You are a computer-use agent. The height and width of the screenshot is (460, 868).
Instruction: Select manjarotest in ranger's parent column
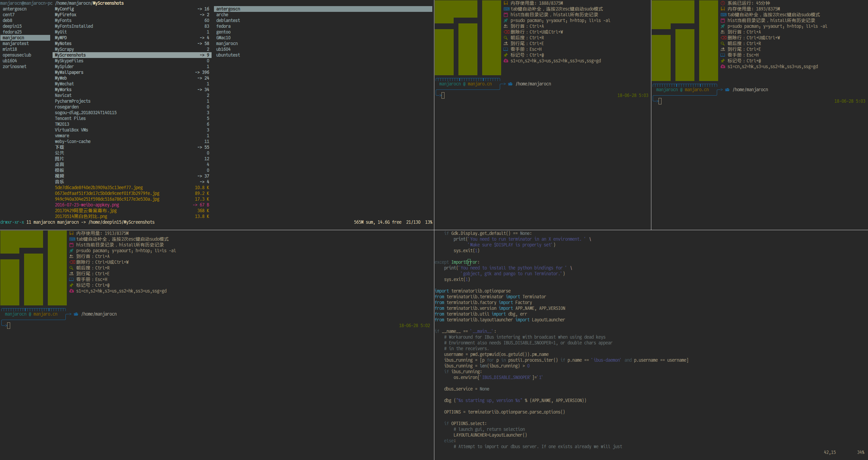[16, 43]
